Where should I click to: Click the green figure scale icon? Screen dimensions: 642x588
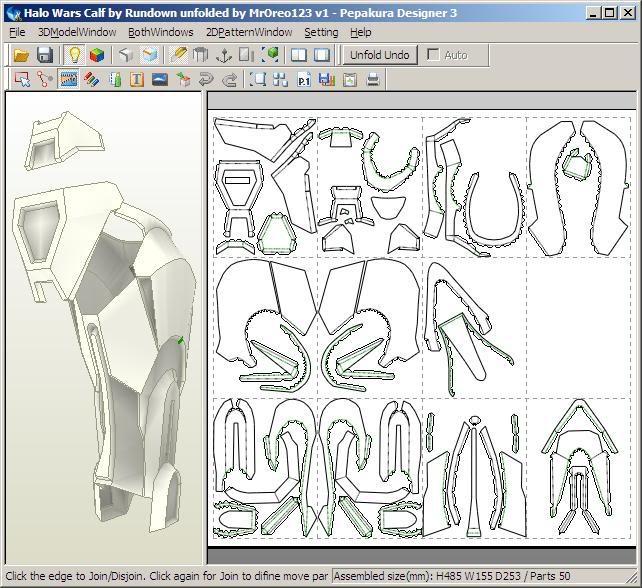[115, 79]
